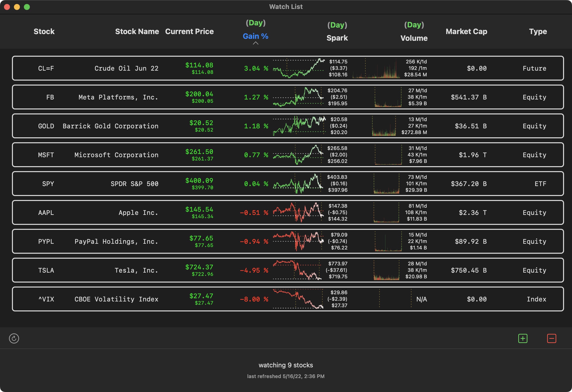This screenshot has height=392, width=572.
Task: Click the $724.37 current price
Action: [x=199, y=267]
